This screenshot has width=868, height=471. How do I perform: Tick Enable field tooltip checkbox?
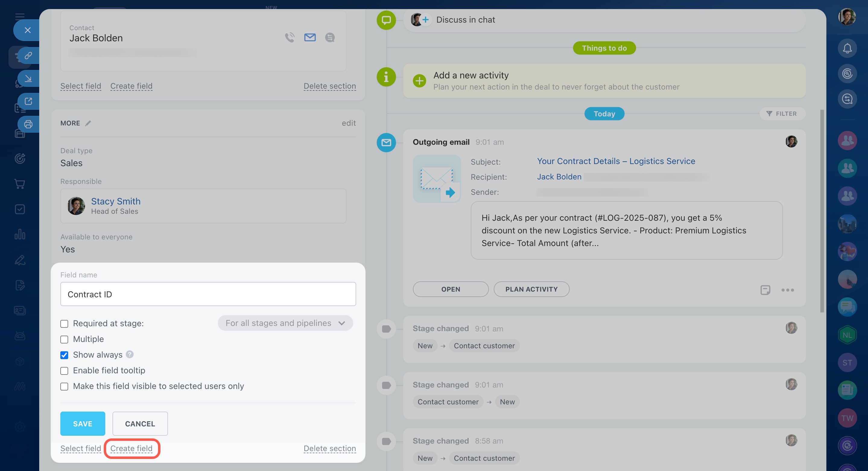[64, 371]
